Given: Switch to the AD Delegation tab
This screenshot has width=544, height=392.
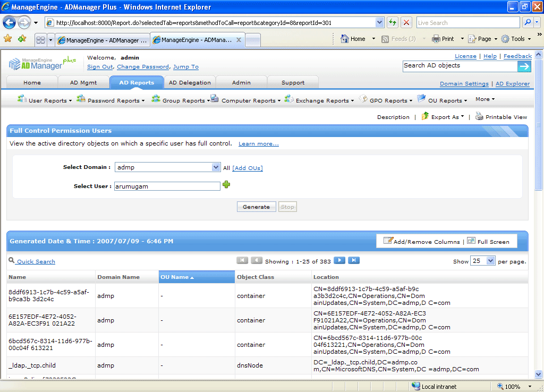Looking at the screenshot, I should 190,82.
